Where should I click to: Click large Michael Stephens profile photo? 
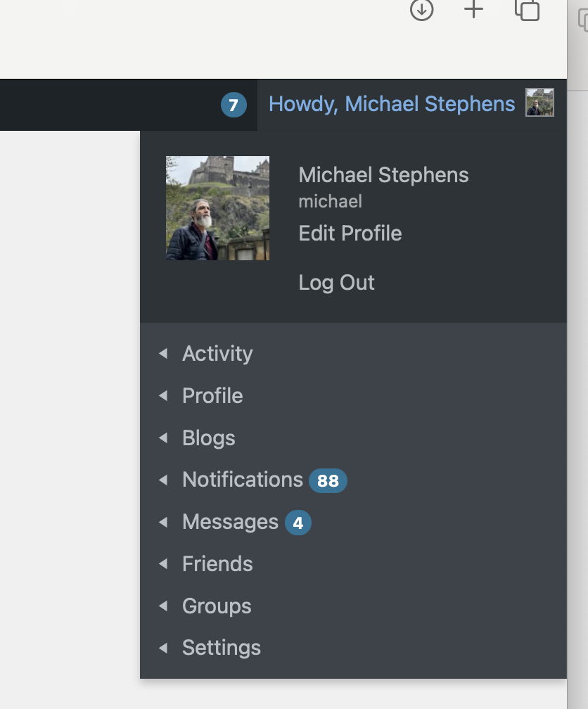(x=217, y=208)
